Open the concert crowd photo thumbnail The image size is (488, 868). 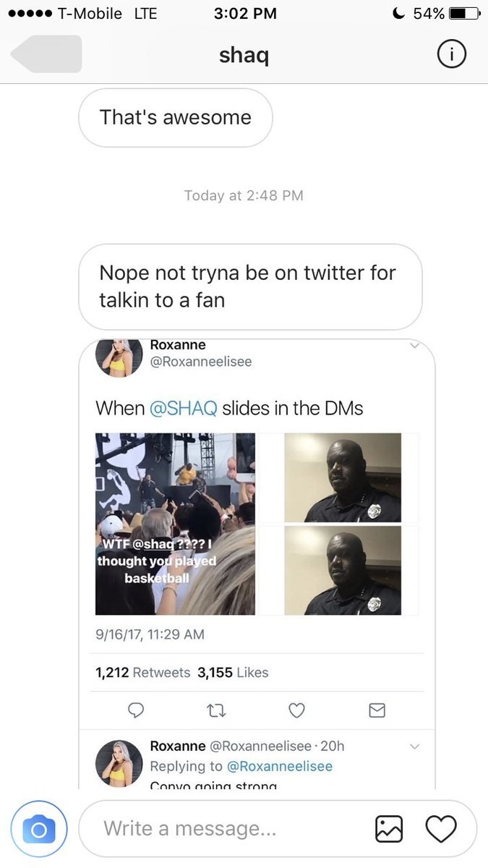click(175, 524)
